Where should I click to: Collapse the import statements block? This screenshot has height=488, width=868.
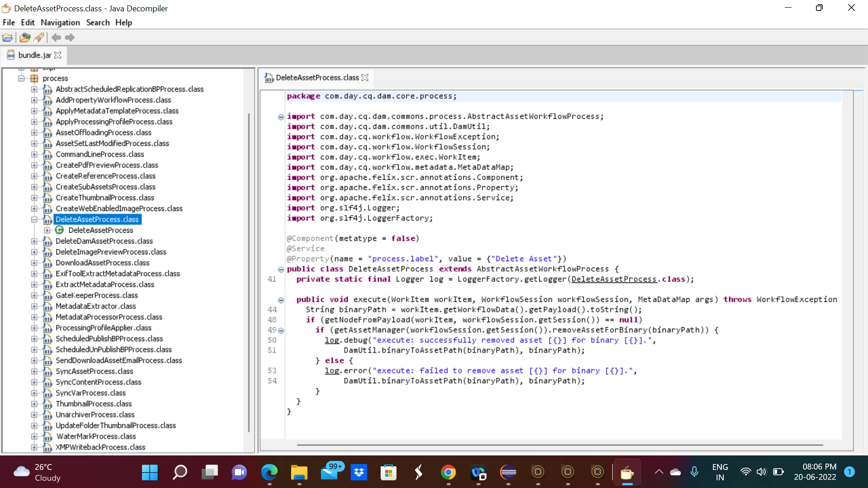tap(281, 117)
